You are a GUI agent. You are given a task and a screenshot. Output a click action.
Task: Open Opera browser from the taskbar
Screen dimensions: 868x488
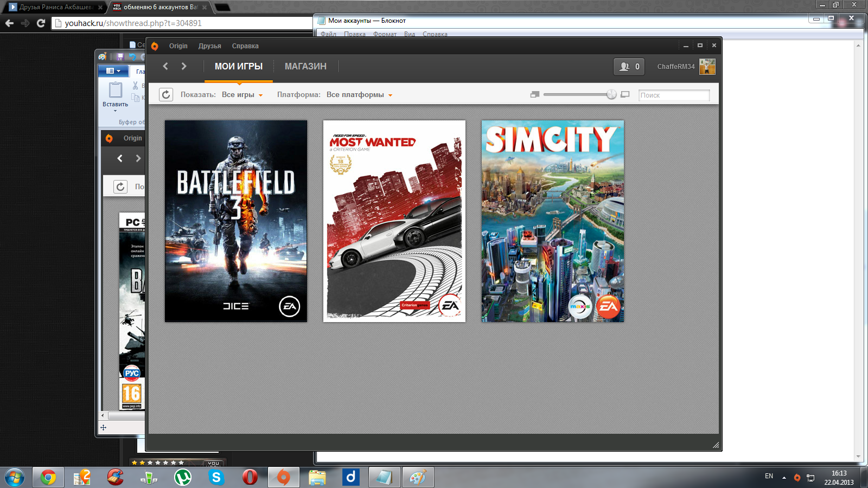250,478
